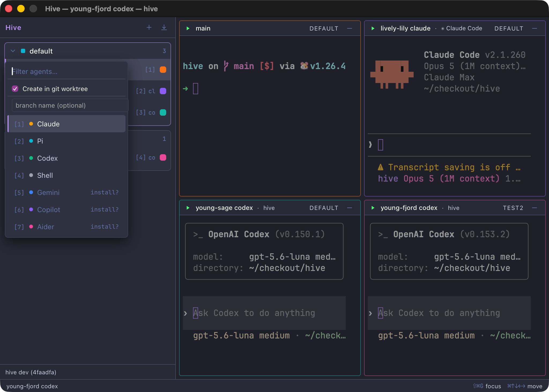Image resolution: width=549 pixels, height=392 pixels.
Task: Collapse the lively-lily claude pane dash icon
Action: tap(535, 28)
